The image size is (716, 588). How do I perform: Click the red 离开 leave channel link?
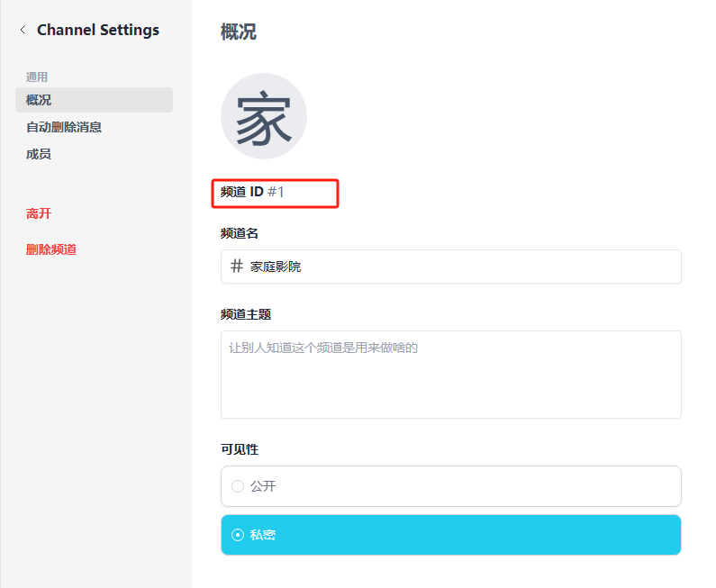[x=39, y=213]
